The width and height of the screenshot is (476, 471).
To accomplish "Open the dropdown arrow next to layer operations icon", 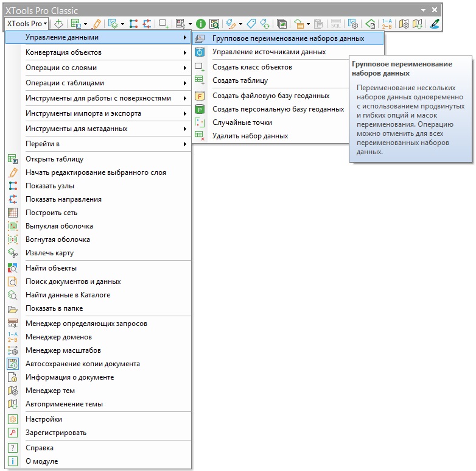I will 122,24.
